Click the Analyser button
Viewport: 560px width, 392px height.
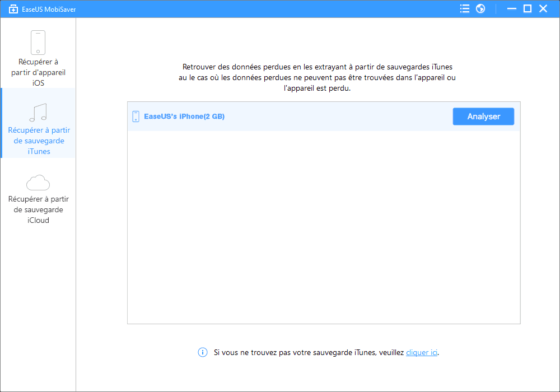pos(483,116)
